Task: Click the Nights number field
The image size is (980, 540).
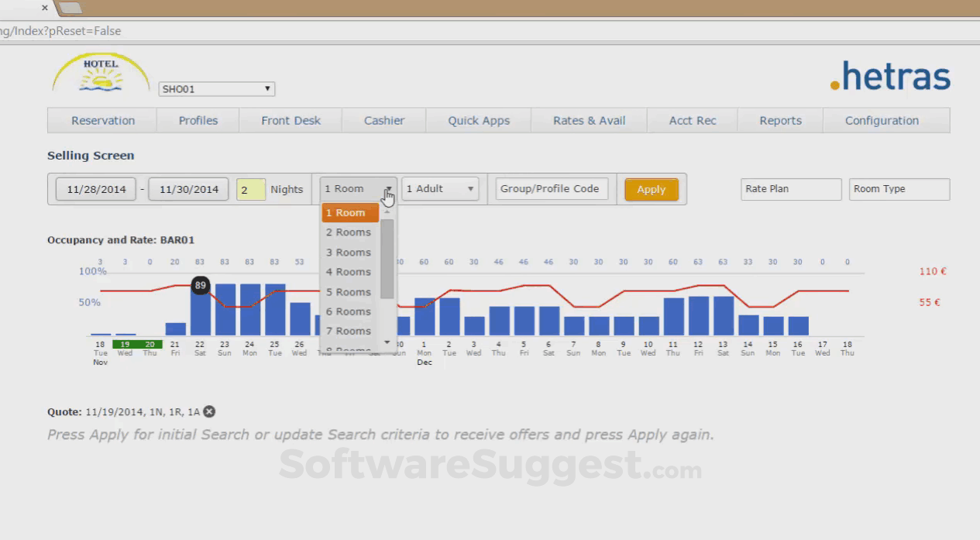Action: tap(251, 189)
